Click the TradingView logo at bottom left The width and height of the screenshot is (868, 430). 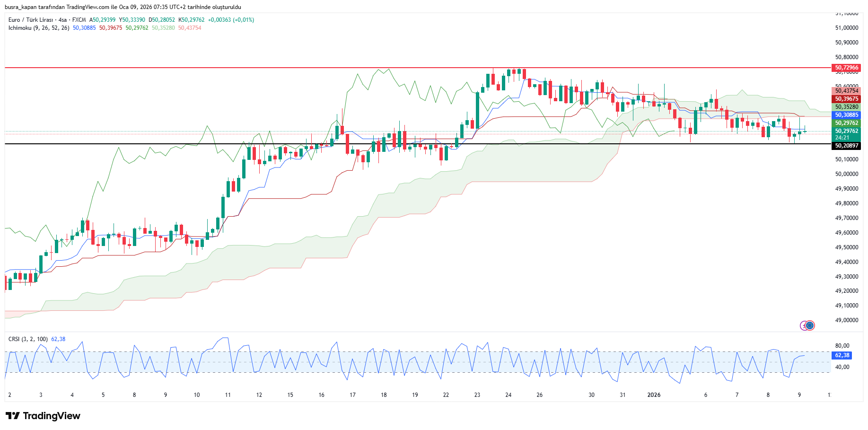click(x=43, y=416)
